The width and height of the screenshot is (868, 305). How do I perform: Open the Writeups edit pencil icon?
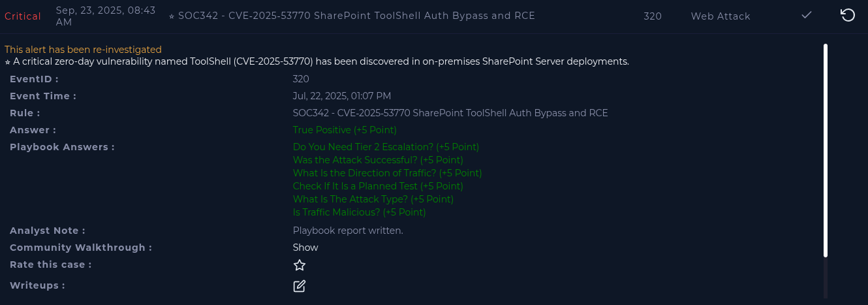(300, 286)
